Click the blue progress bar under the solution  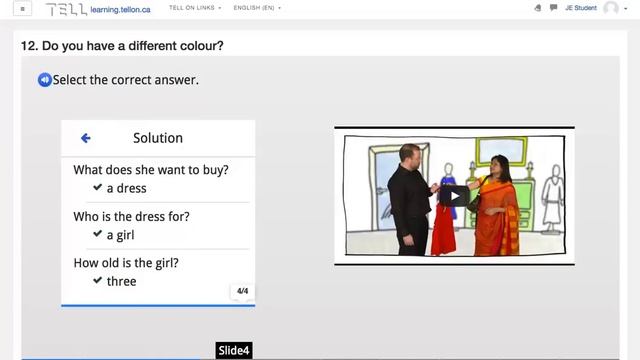tap(158, 305)
